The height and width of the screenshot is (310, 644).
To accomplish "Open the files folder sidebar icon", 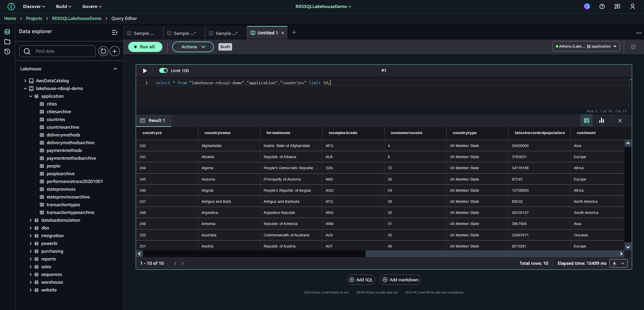I will click(x=7, y=42).
